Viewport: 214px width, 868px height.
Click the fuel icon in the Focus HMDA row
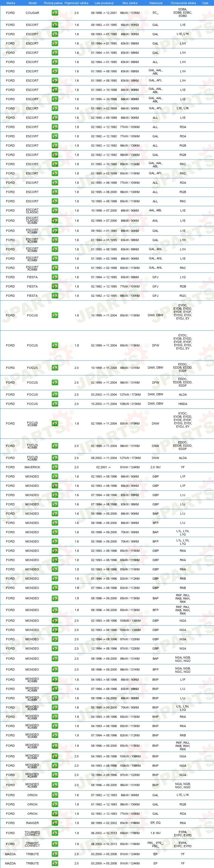(x=55, y=404)
